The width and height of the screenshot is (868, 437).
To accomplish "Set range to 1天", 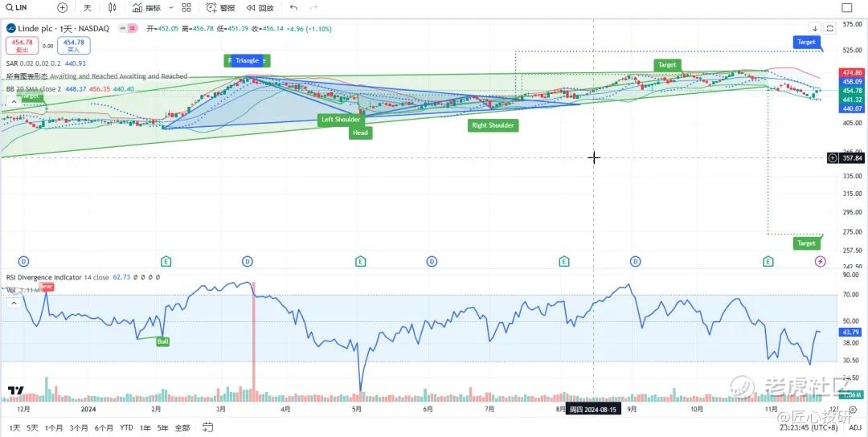I will pyautogui.click(x=14, y=427).
